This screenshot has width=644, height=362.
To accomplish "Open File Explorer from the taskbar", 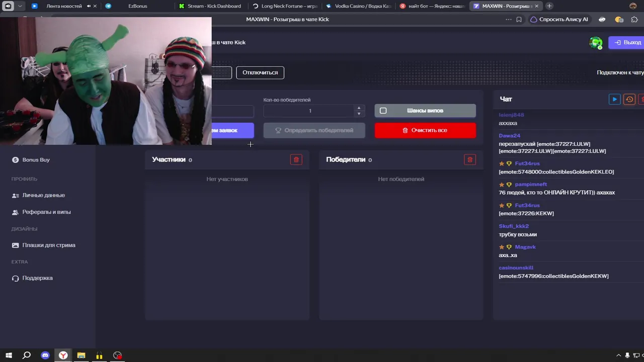I will [x=81, y=355].
